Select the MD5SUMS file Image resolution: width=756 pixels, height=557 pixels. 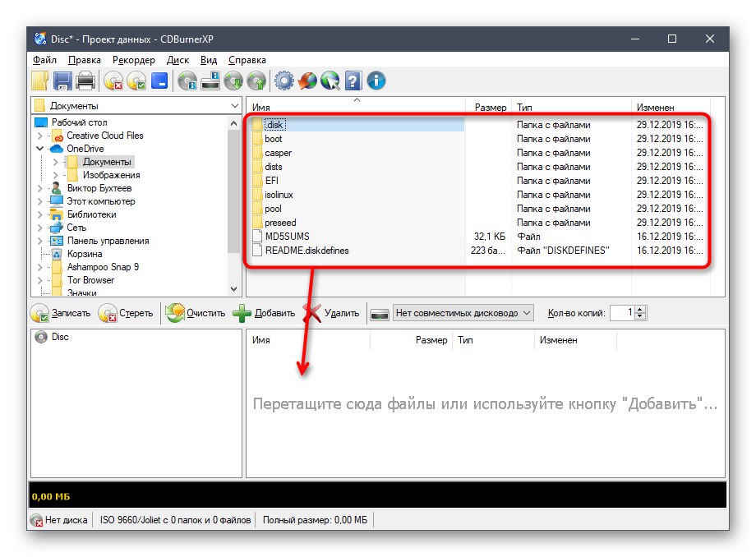pos(287,237)
